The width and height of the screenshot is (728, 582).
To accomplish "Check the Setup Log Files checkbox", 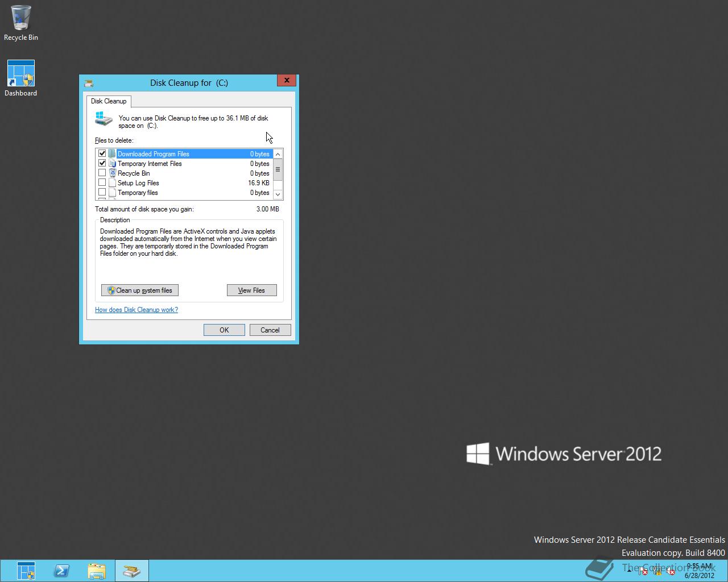I will coord(102,182).
